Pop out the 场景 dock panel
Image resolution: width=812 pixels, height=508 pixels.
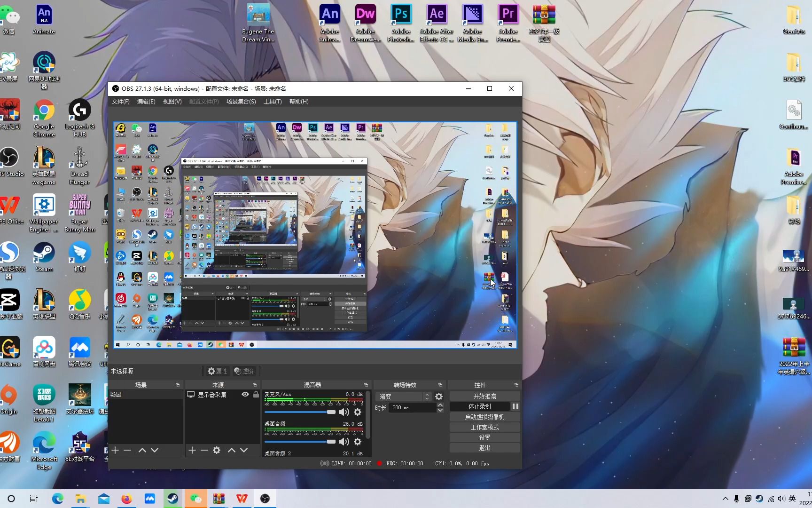click(178, 385)
